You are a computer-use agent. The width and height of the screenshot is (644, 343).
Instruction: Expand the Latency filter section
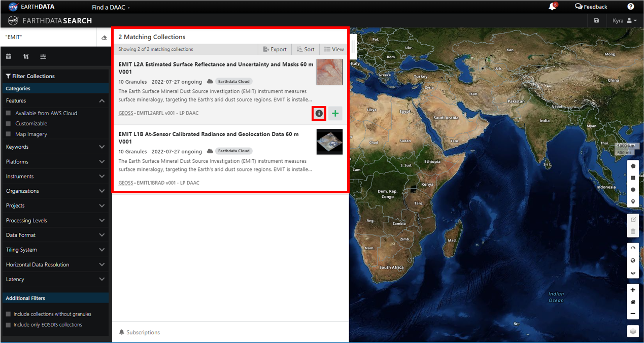55,279
